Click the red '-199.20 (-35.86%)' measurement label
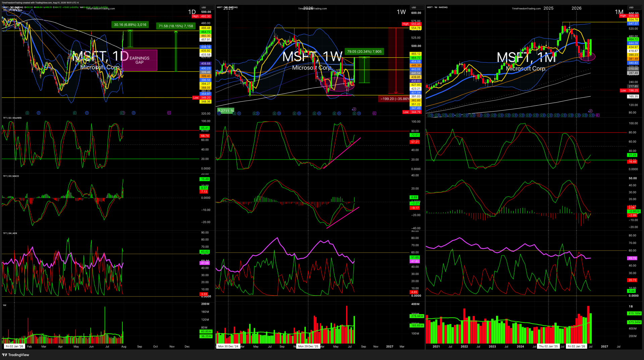The width and height of the screenshot is (644, 360). tap(394, 99)
